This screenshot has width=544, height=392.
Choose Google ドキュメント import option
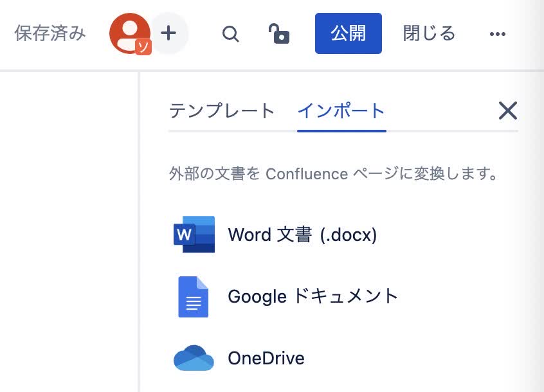pos(313,297)
